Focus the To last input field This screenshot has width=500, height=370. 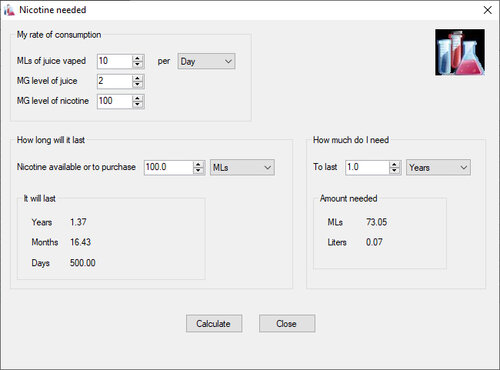[367, 167]
